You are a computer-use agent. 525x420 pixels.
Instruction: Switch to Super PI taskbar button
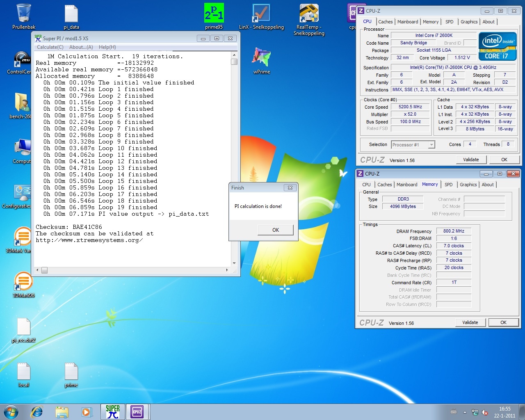[113, 412]
